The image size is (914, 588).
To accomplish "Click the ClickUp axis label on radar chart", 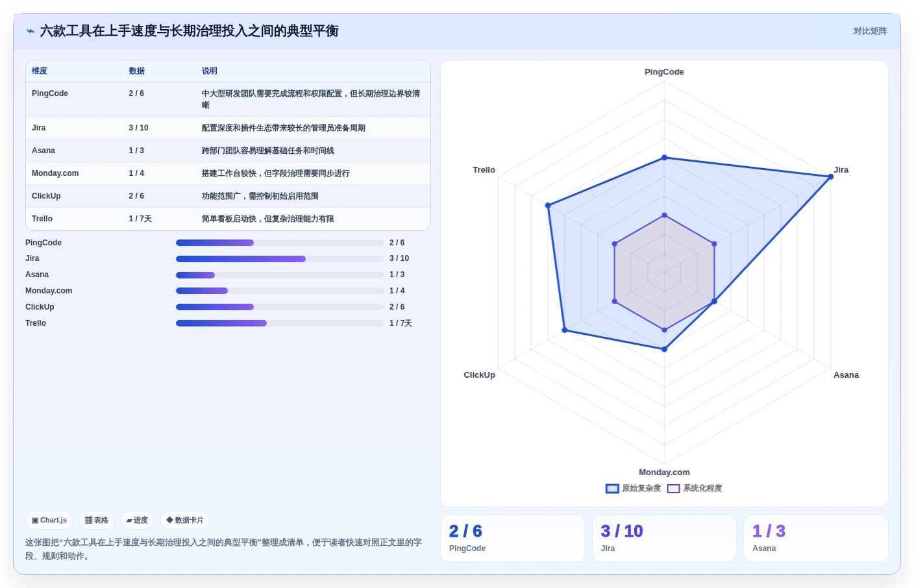I will coord(480,375).
